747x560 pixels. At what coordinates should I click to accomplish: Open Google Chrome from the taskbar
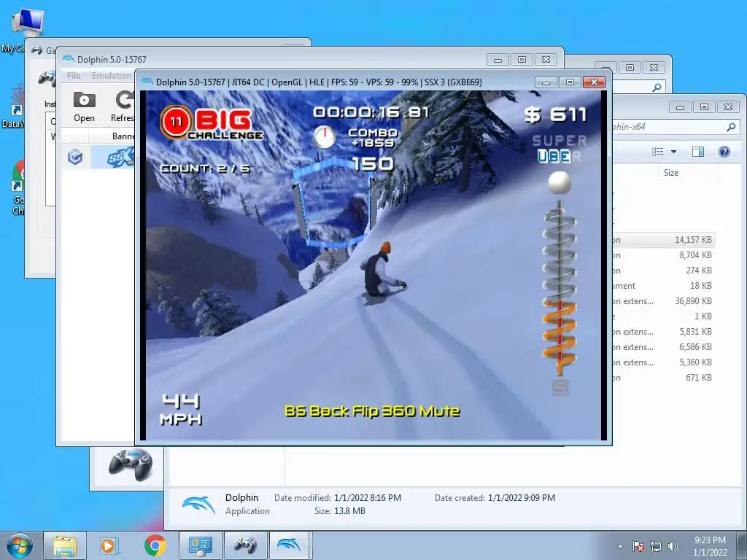coord(155,545)
